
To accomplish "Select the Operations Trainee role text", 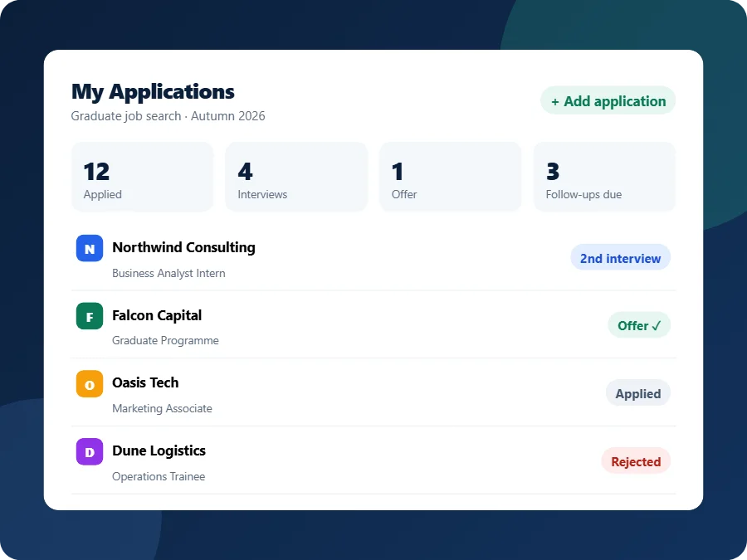I will click(159, 477).
